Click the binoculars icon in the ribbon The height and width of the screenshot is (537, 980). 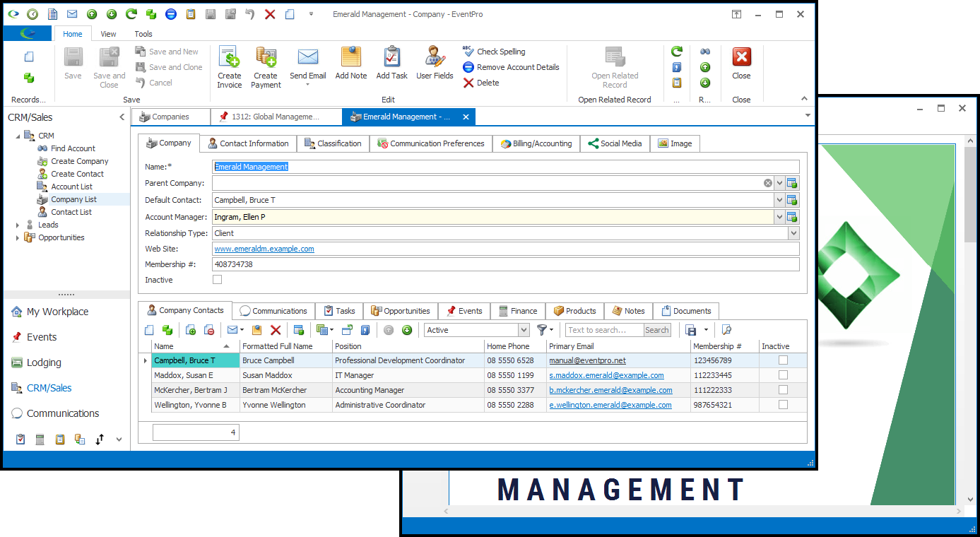705,52
